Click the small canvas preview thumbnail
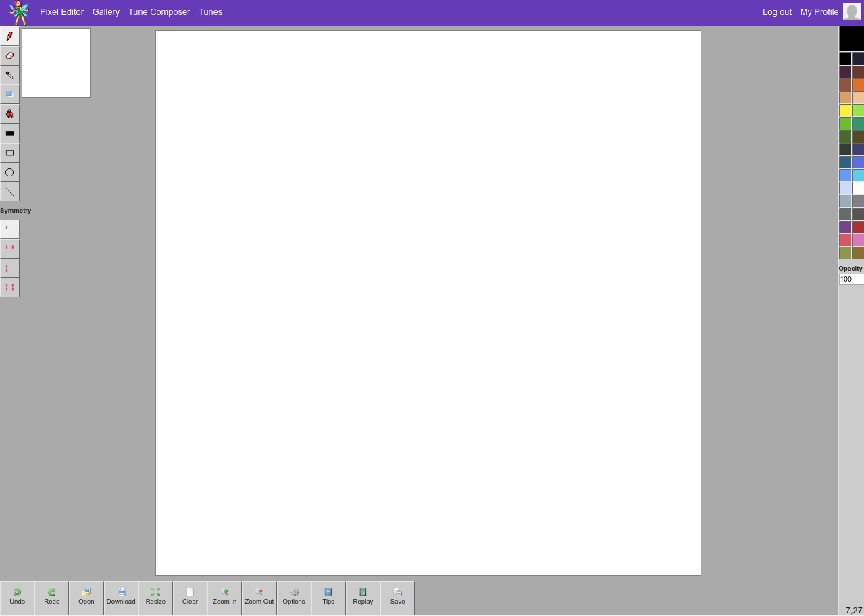The width and height of the screenshot is (864, 616). (x=56, y=63)
